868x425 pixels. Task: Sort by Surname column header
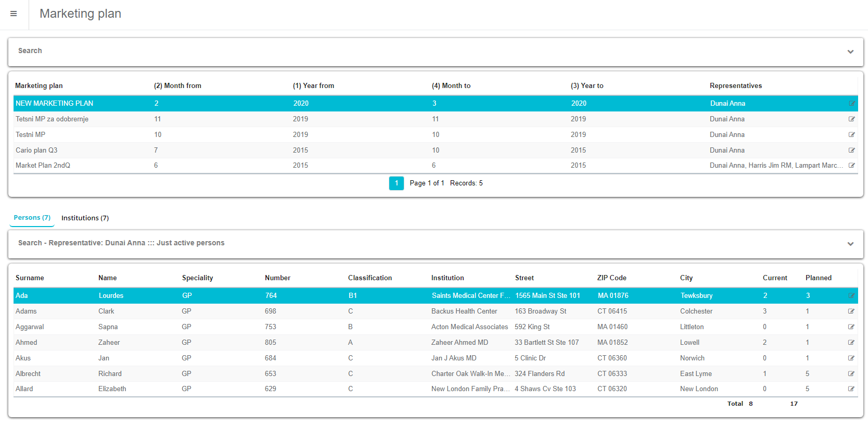point(30,278)
